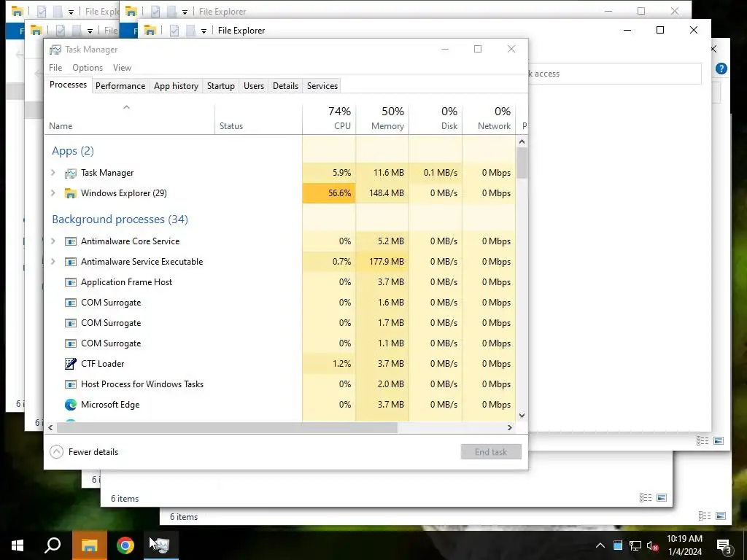The height and width of the screenshot is (560, 747).
Task: Click Task Manager taskbar icon
Action: pos(161,545)
